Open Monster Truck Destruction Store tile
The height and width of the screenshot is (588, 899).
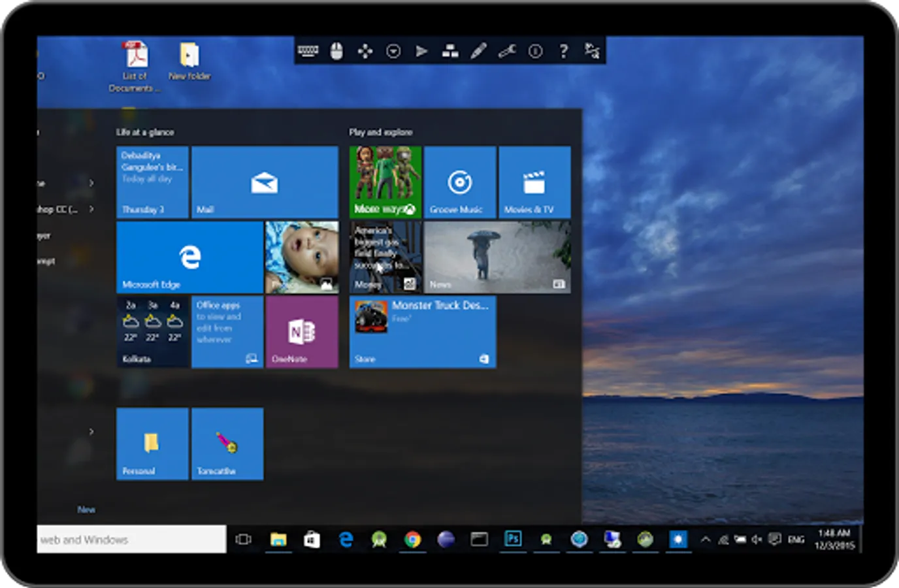(423, 332)
